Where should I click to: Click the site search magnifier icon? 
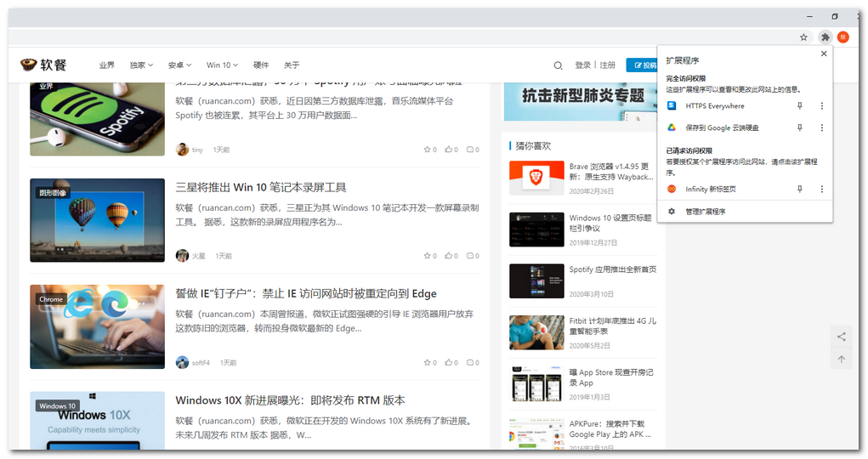point(558,65)
